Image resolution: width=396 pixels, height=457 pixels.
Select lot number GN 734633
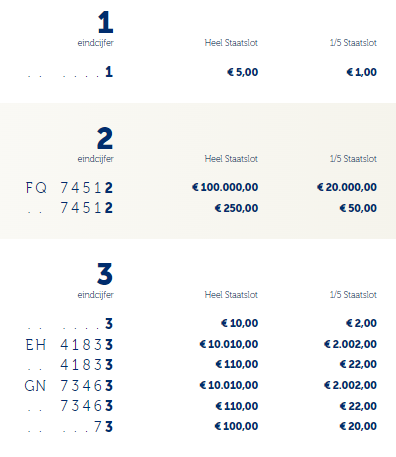click(69, 386)
